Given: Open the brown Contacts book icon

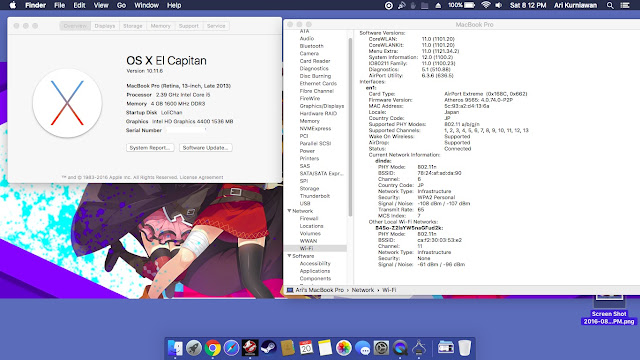Looking at the screenshot, I should pyautogui.click(x=287, y=348).
